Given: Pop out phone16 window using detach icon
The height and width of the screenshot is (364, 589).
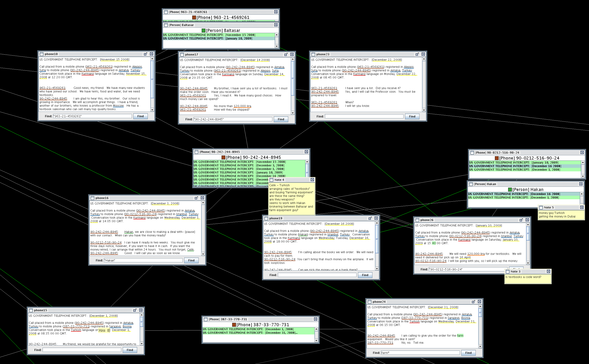Looking at the screenshot, I should point(196,198).
